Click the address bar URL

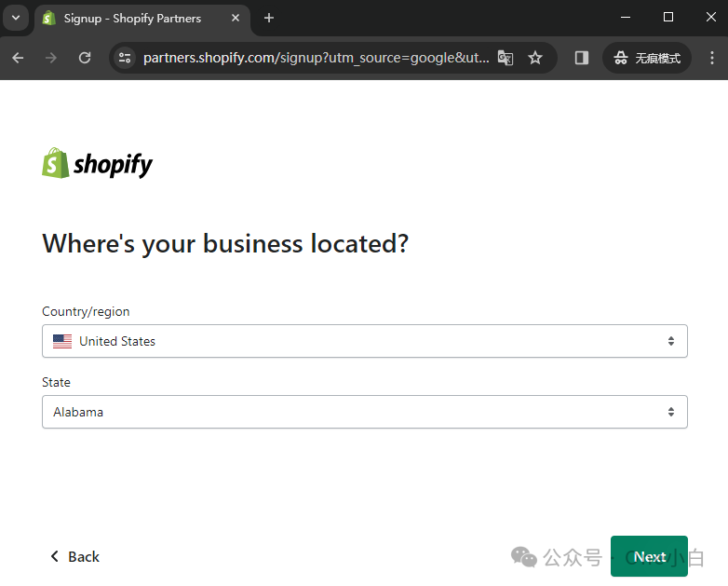coord(316,58)
